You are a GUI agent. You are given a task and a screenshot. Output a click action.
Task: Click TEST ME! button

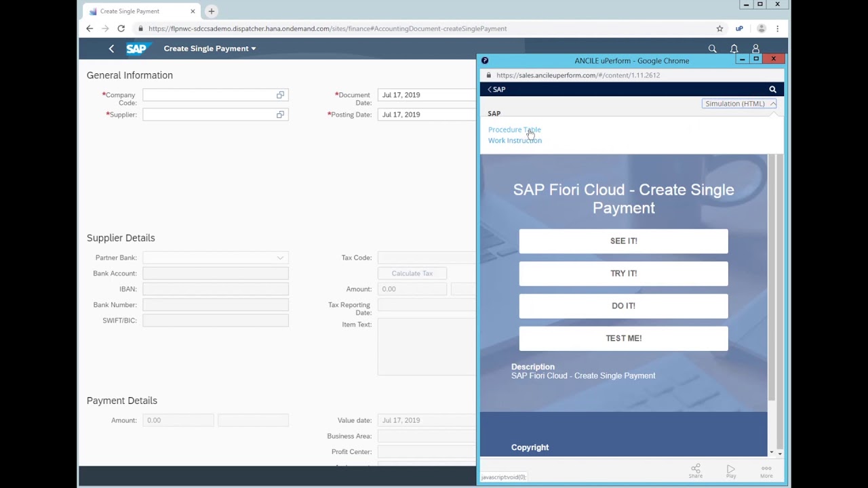pyautogui.click(x=623, y=339)
